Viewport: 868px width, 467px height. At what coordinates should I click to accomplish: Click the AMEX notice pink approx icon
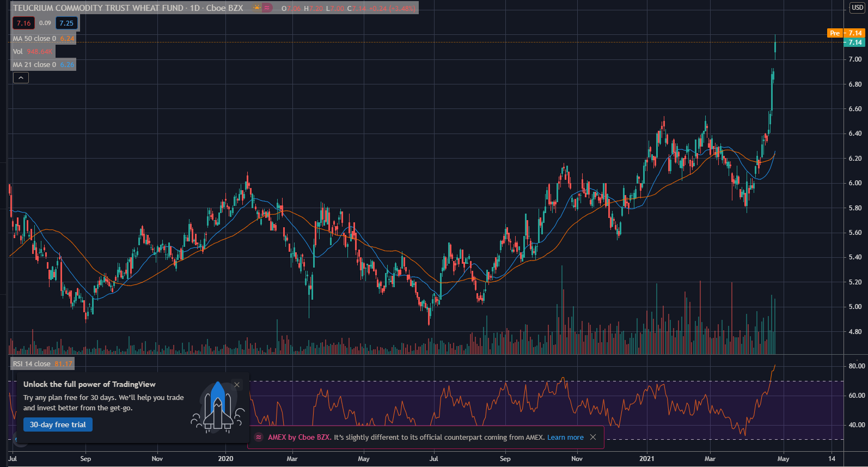(x=259, y=437)
